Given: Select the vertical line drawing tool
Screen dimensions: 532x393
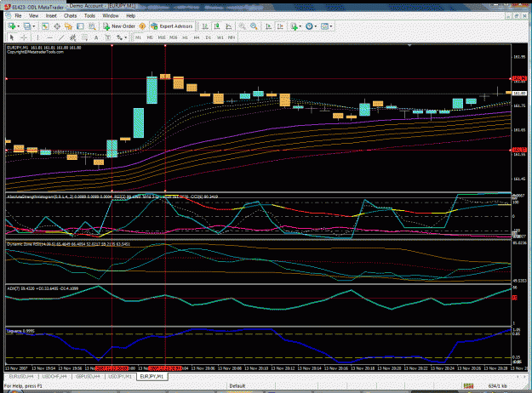Looking at the screenshot, I should coord(37,37).
